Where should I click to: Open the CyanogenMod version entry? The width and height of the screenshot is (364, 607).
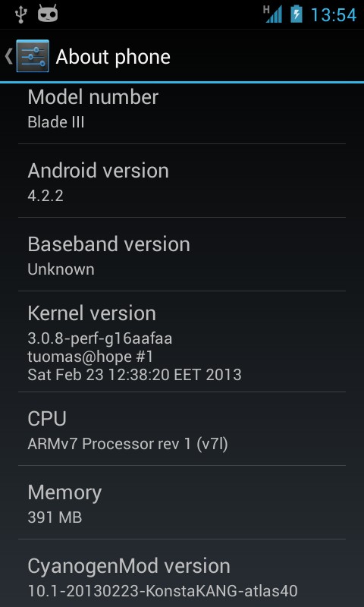click(182, 573)
